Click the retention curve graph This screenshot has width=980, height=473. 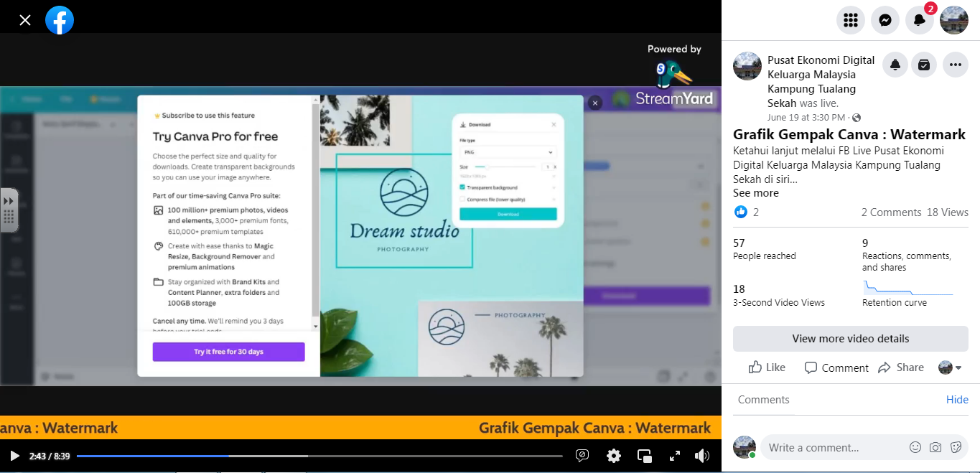908,289
